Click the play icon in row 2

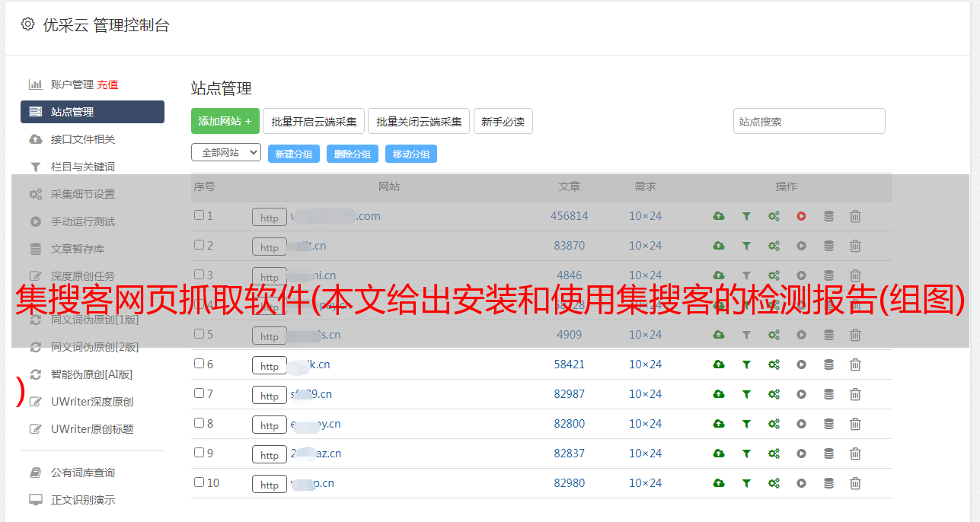(801, 246)
